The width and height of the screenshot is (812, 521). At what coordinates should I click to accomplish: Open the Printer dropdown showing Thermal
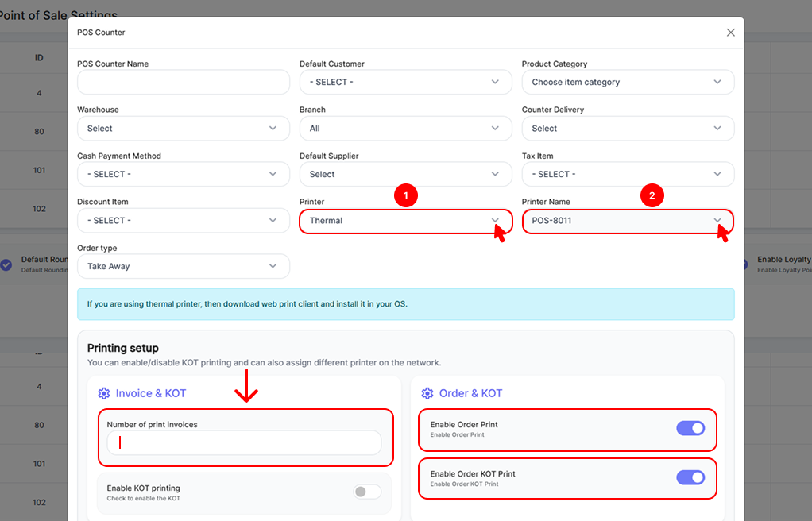[x=405, y=221]
